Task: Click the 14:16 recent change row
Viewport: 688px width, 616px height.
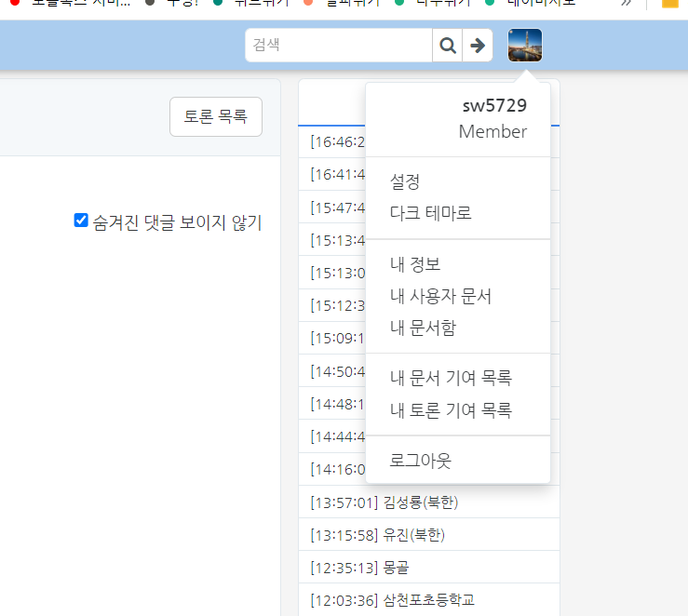Action: click(x=332, y=469)
